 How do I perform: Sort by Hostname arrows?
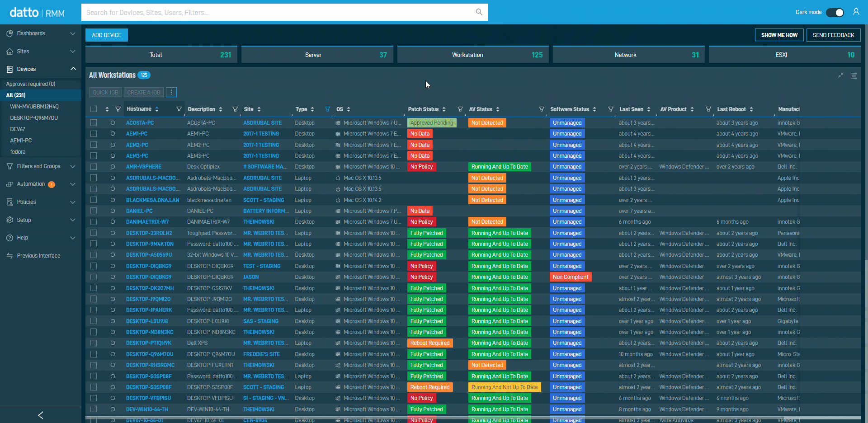click(157, 109)
